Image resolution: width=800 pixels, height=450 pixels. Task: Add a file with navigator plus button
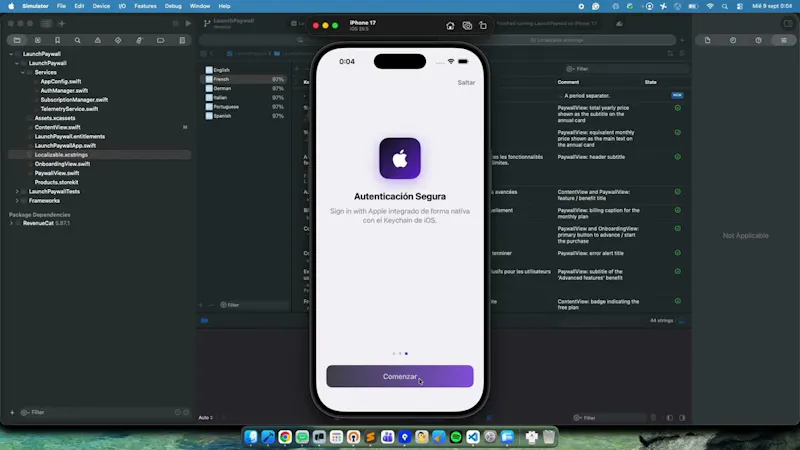(x=12, y=412)
